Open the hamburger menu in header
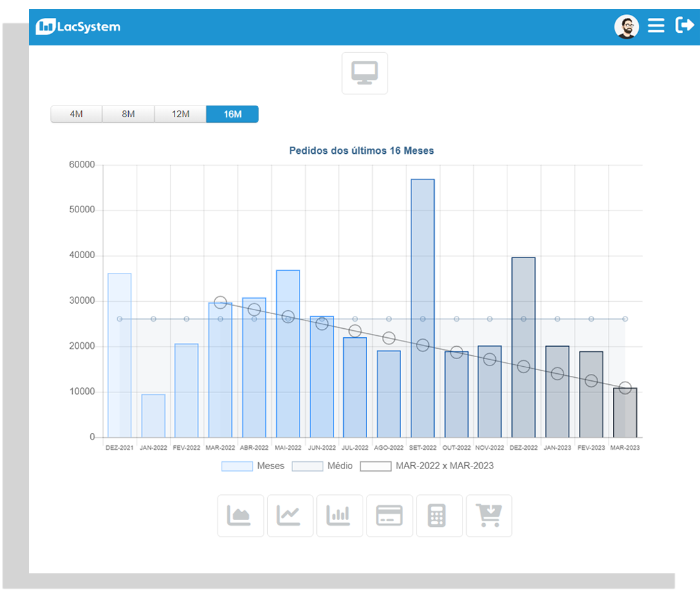This screenshot has height=592, width=700. pos(656,26)
